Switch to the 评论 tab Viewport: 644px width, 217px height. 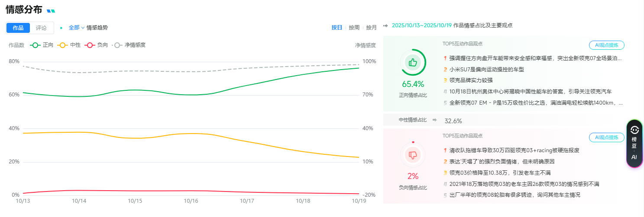pos(41,28)
